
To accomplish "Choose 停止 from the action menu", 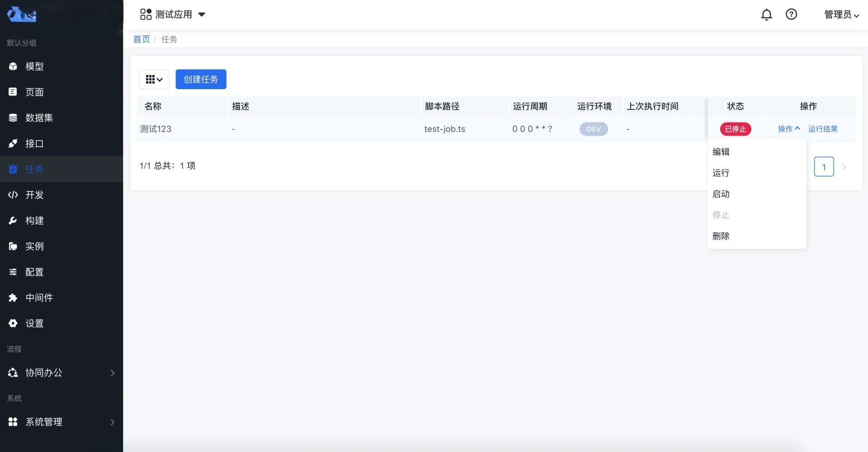I will pyautogui.click(x=757, y=215).
